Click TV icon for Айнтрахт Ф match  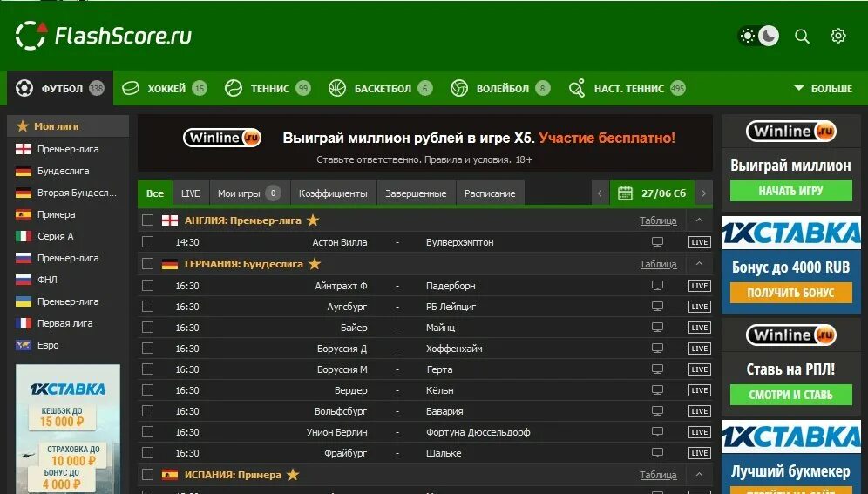657,286
